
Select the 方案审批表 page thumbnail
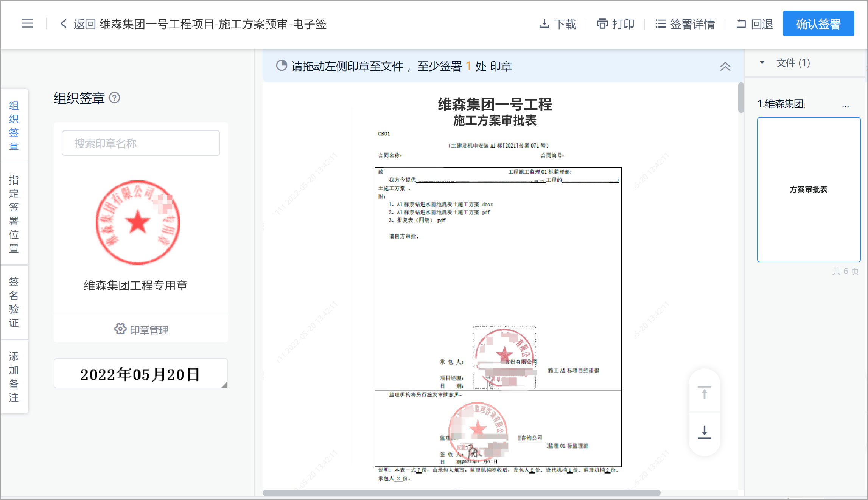pos(809,189)
